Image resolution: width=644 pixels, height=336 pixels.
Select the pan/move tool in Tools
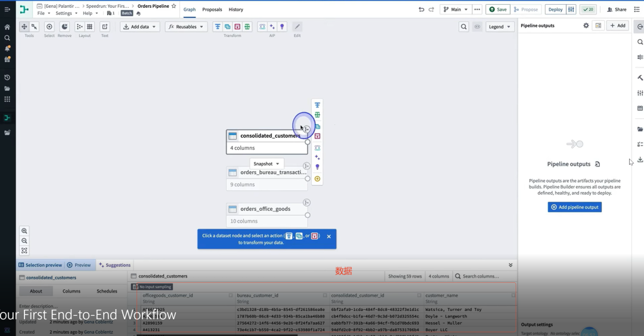pos(24,27)
